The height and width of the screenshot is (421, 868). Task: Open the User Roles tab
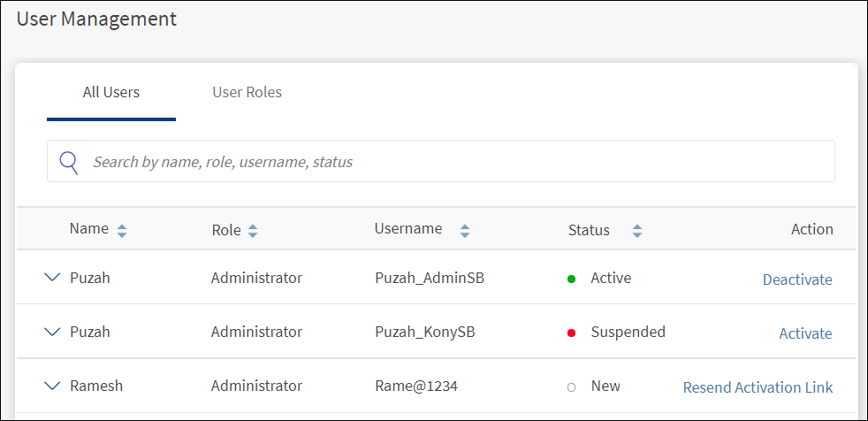tap(247, 92)
